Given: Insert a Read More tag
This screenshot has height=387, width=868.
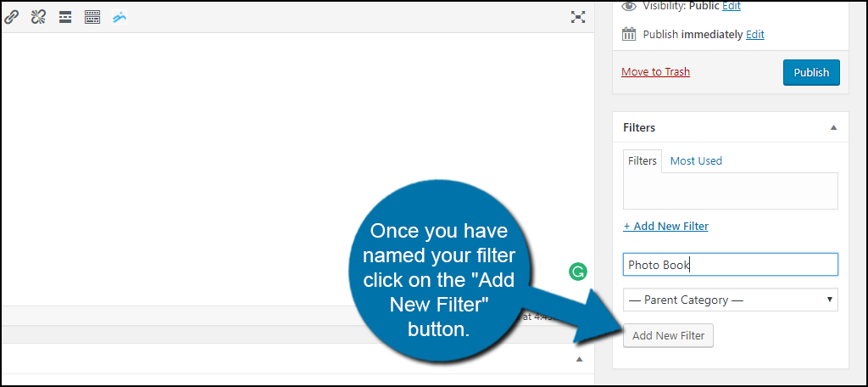Looking at the screenshot, I should (x=65, y=17).
